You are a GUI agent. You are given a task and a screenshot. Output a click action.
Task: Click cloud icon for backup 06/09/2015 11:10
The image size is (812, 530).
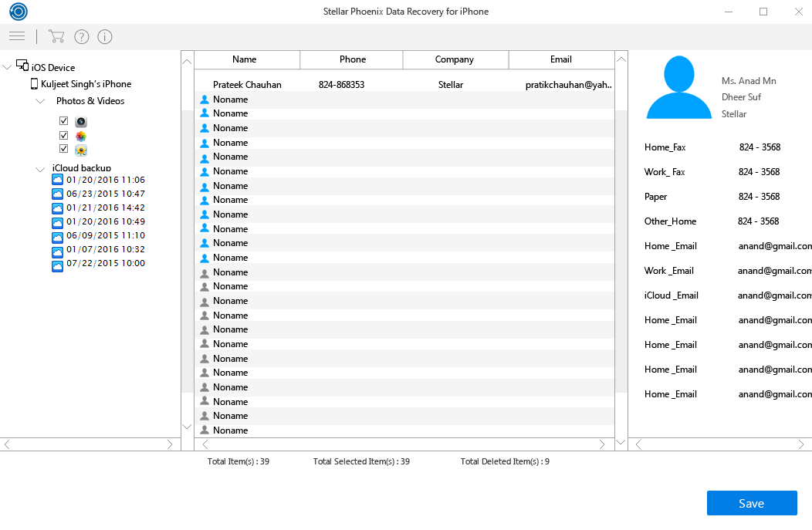pyautogui.click(x=57, y=236)
